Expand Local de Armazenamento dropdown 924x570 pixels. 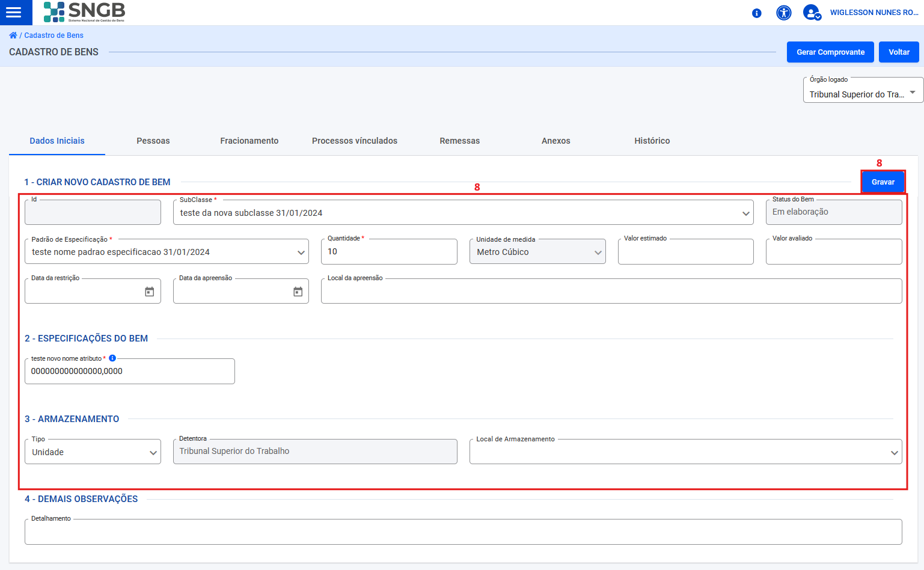coord(685,452)
